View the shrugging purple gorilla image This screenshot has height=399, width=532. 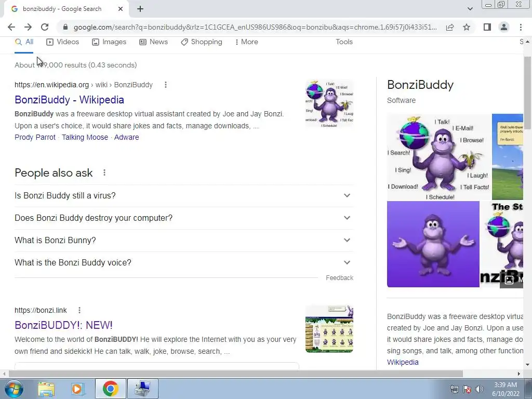tap(433, 244)
